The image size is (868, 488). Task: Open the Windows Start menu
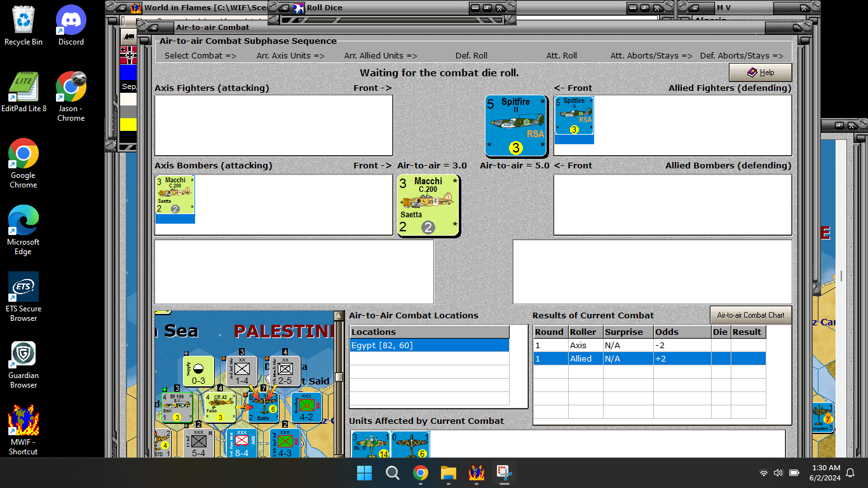(x=365, y=473)
